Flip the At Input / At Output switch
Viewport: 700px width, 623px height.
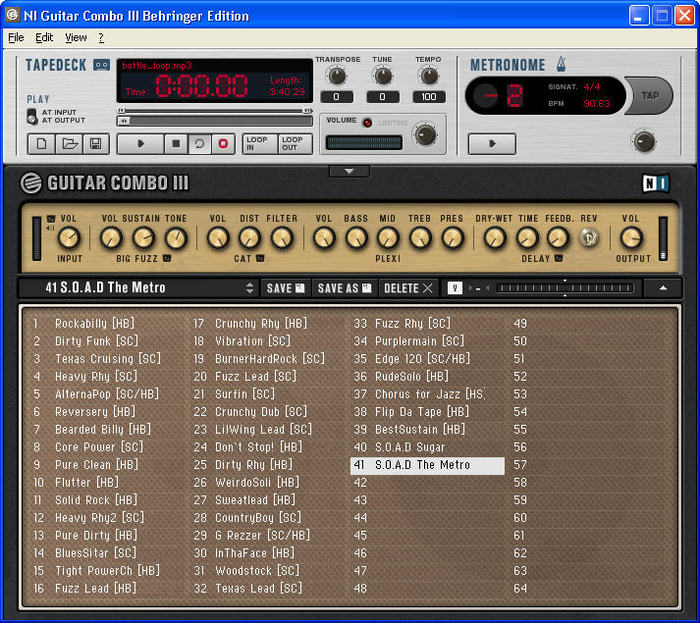32,116
